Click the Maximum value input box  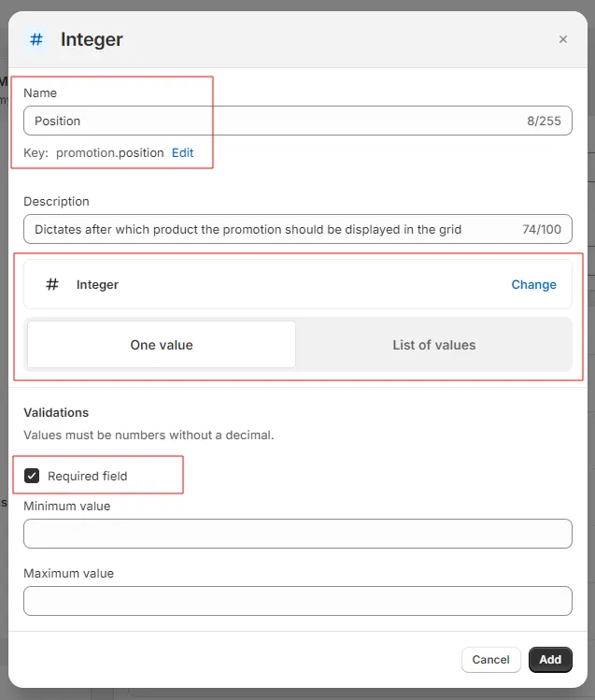(297, 601)
